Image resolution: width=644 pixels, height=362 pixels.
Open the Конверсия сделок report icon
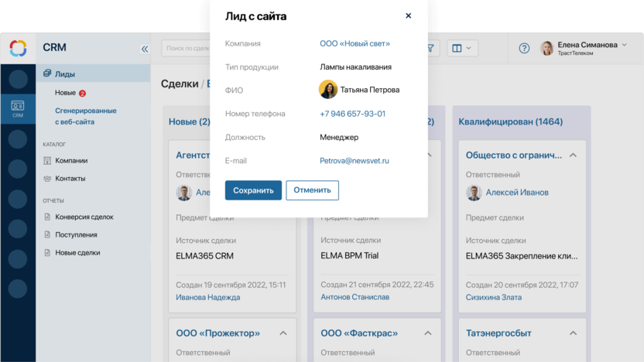[47, 217]
